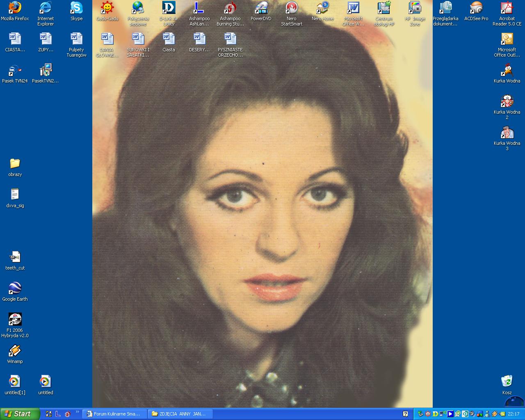
Task: Open the Mozilla Firefox desktop shortcut
Action: 15,8
